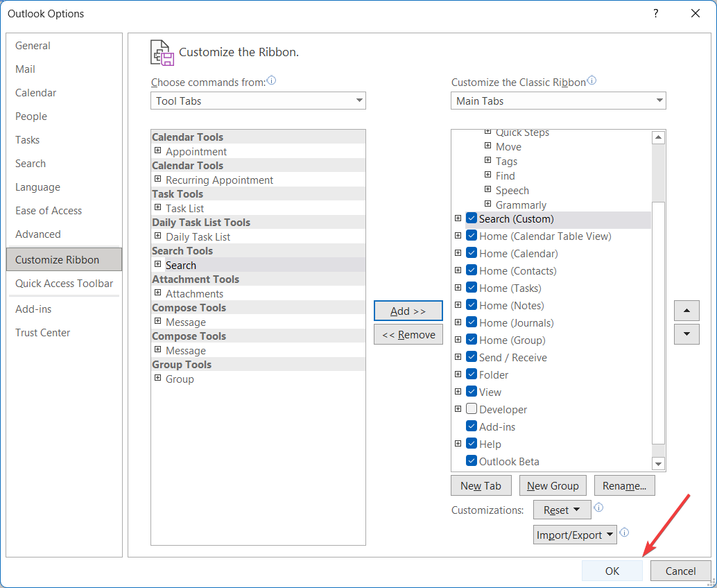
Task: Expand the Appointment node under Calendar Tools
Action: click(158, 150)
